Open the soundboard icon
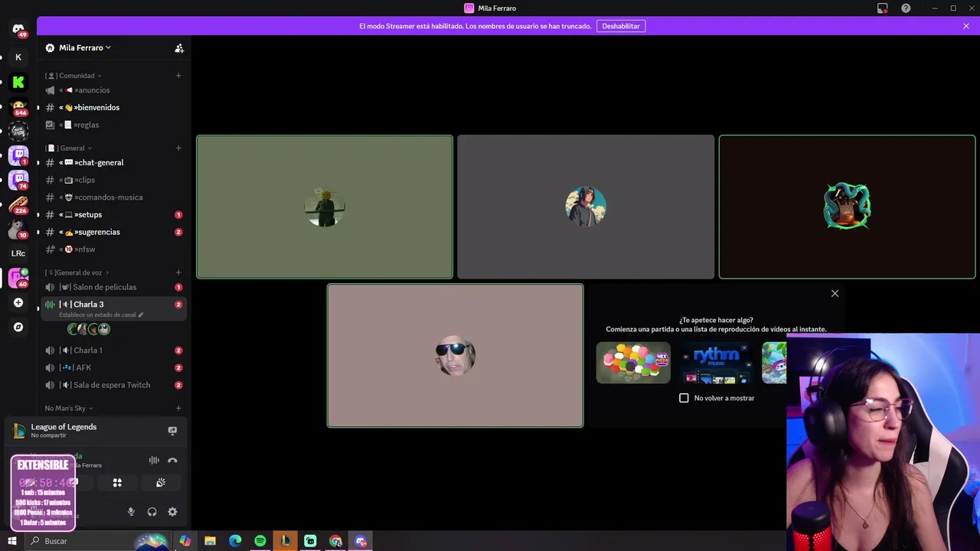Viewport: 980px width, 551px height. click(161, 483)
